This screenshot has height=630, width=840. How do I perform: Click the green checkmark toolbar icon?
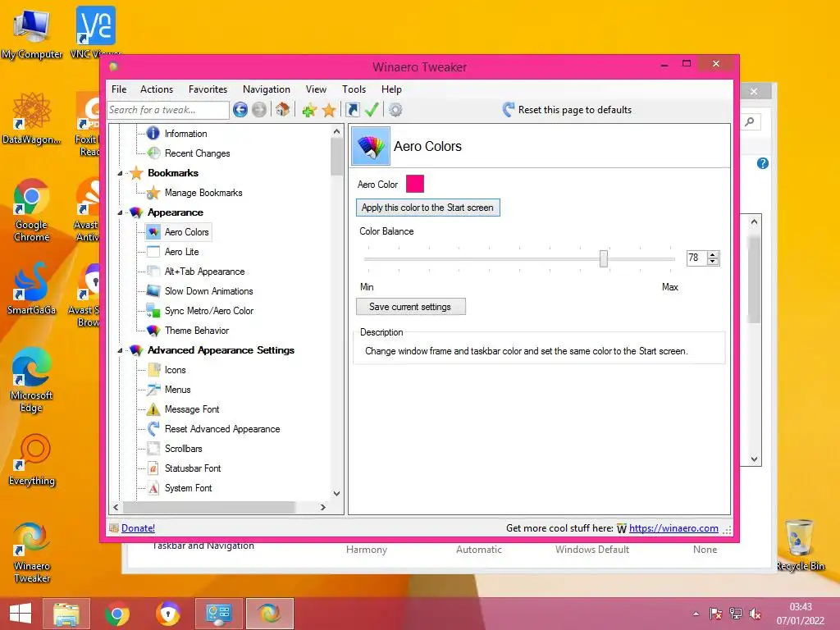372,110
